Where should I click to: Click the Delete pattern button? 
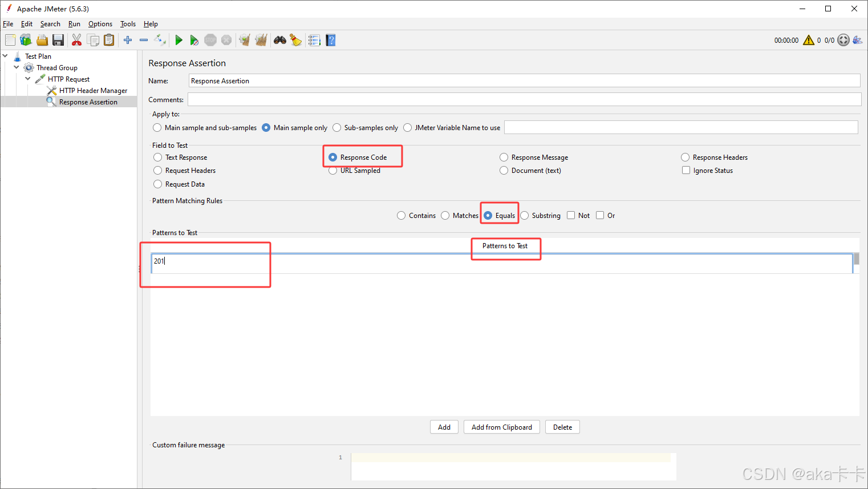[562, 427]
